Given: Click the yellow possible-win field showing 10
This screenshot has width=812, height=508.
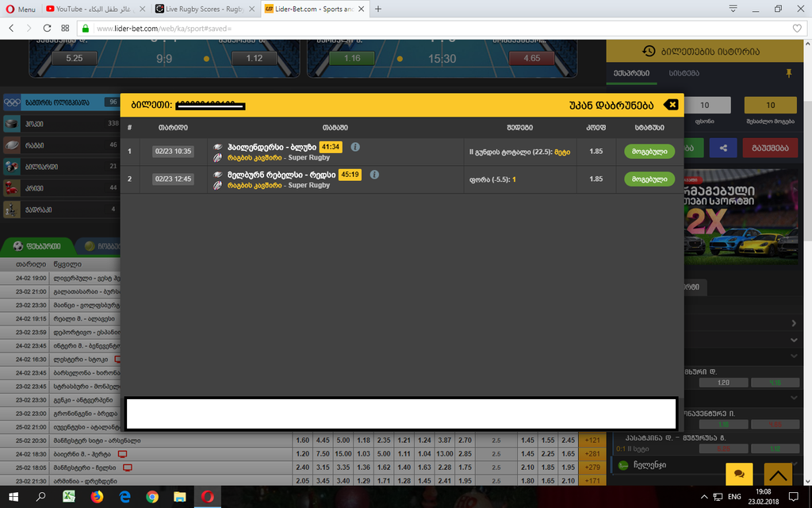Looking at the screenshot, I should (770, 106).
